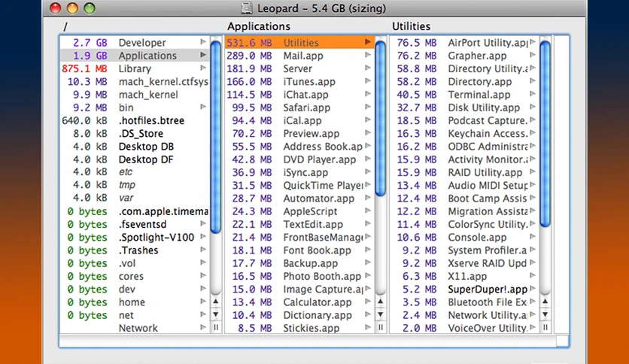Expand the Terminal.app disclosure arrow
The height and width of the screenshot is (364, 629).
click(533, 94)
